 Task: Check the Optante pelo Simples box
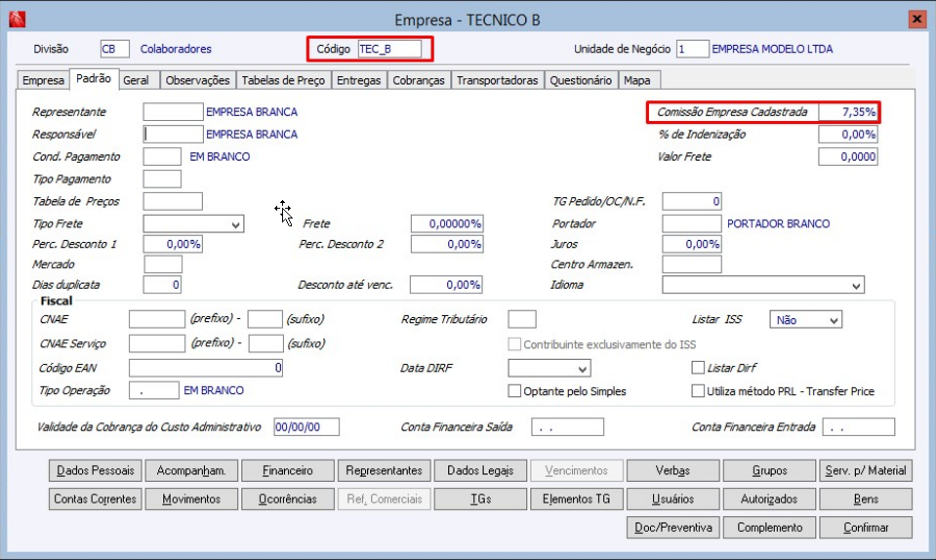[x=514, y=391]
